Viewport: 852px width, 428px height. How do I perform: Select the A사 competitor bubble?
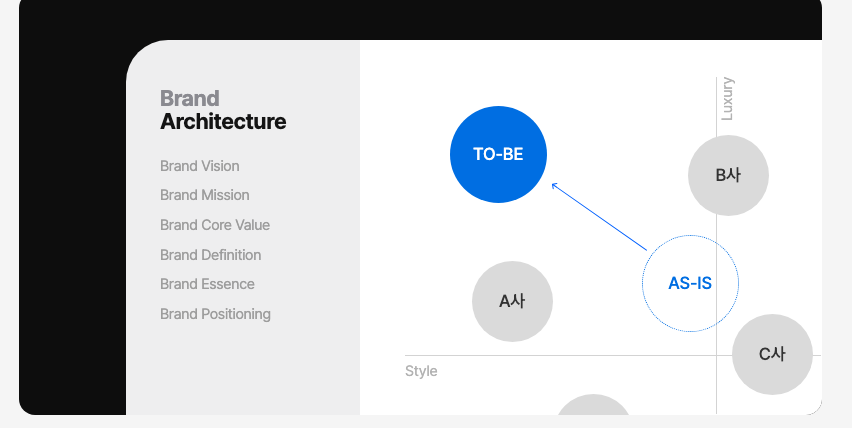pyautogui.click(x=512, y=301)
